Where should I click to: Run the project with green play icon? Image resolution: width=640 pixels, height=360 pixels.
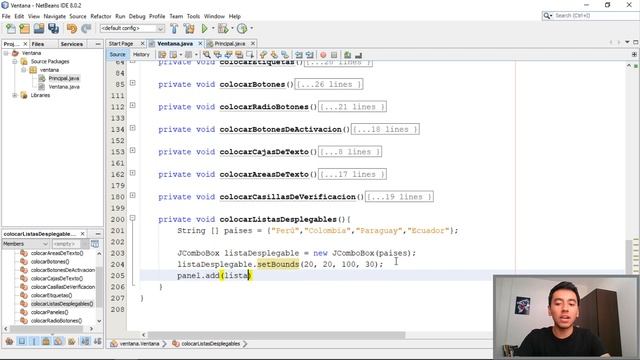pos(204,28)
